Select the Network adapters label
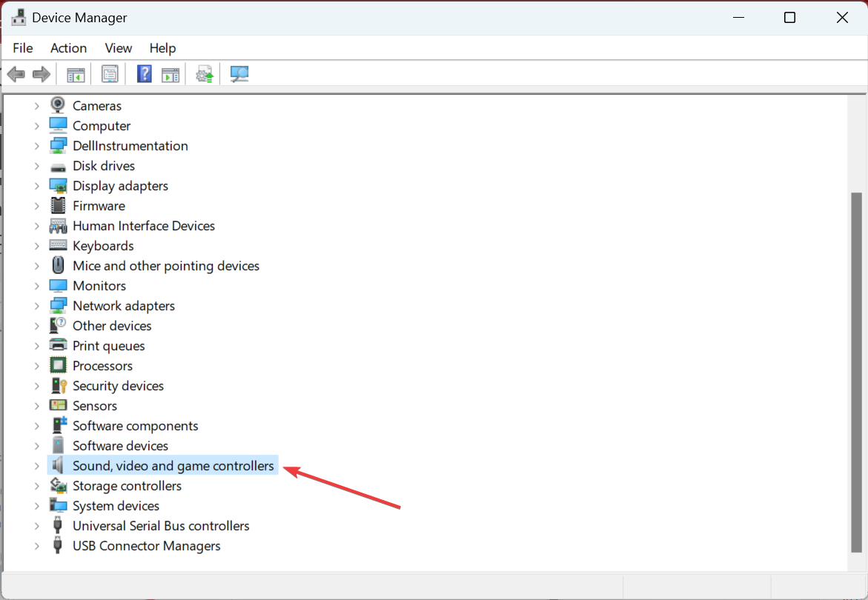The width and height of the screenshot is (868, 600). [x=124, y=306]
